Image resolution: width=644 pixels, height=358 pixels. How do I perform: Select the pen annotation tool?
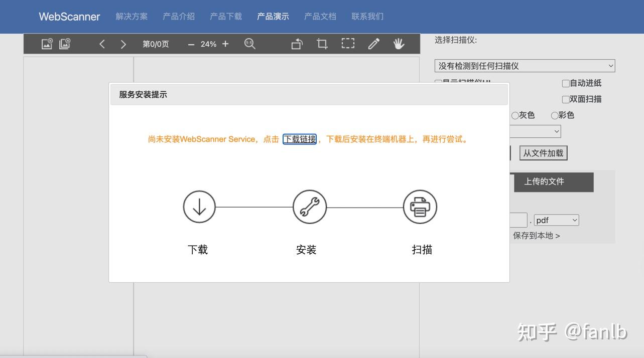pos(373,44)
